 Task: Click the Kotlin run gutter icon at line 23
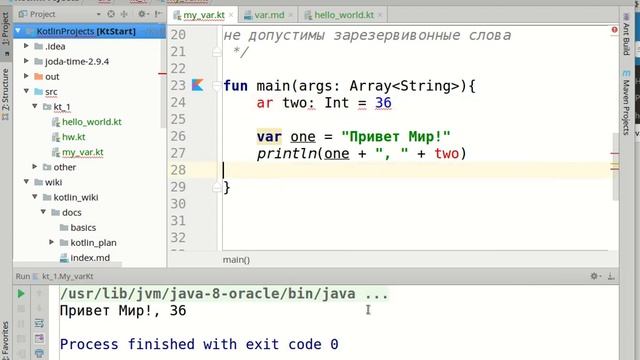point(198,85)
